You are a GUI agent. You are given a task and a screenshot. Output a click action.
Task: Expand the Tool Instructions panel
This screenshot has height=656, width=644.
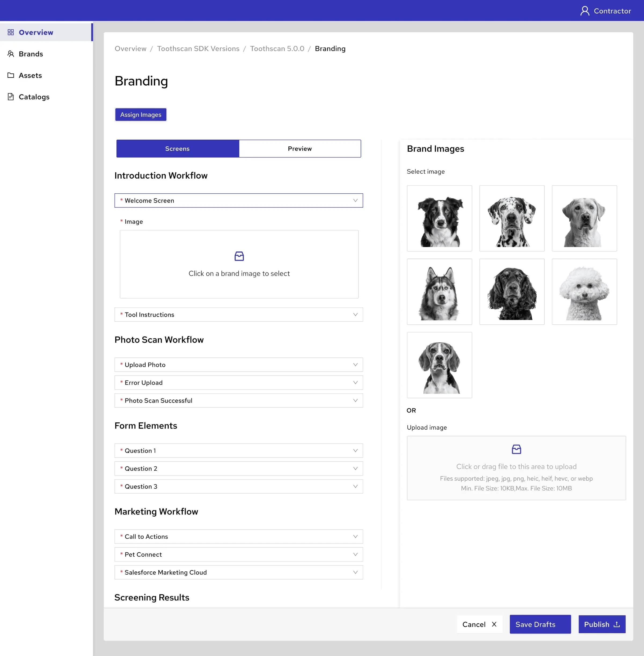(239, 314)
